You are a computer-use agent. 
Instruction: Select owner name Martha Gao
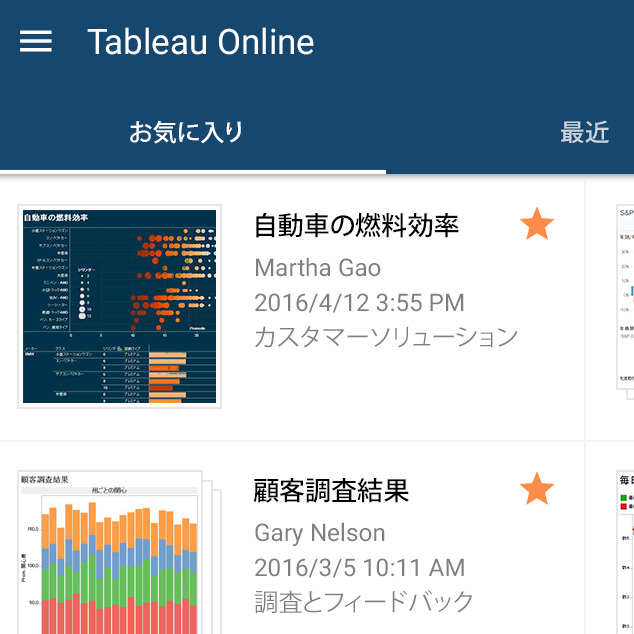coord(318,268)
